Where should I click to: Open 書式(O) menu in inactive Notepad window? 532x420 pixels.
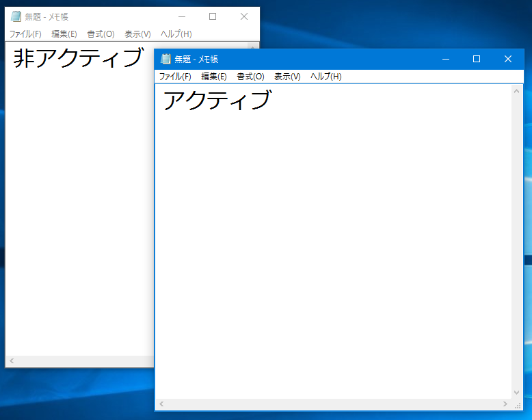pos(101,34)
